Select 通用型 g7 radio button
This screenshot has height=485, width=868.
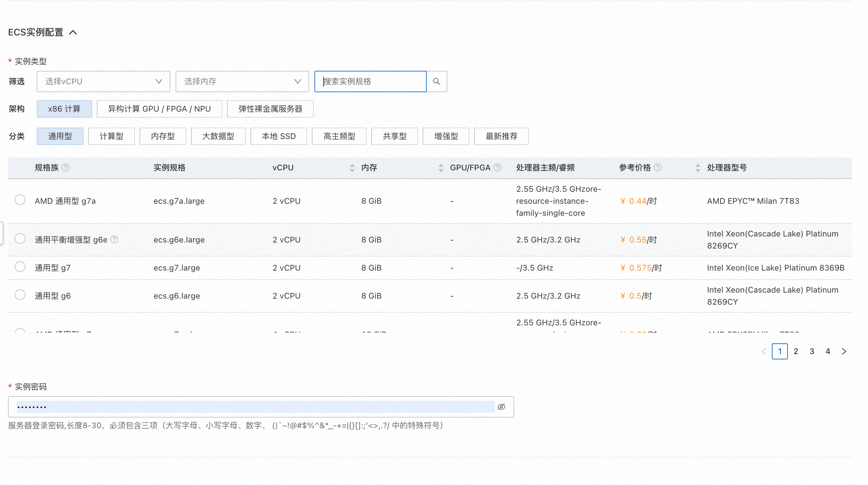coord(20,267)
